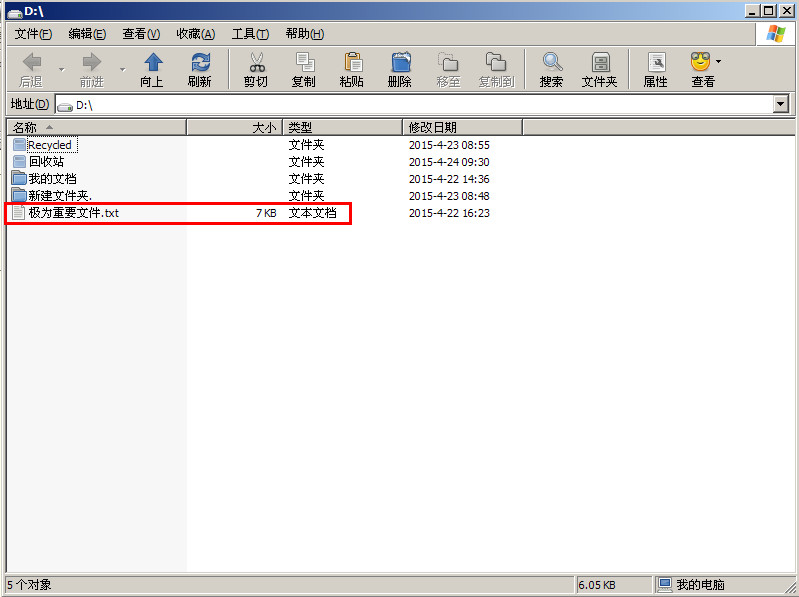This screenshot has width=799, height=597.
Task: Select the 极为重要文件.txt file
Action: (73, 213)
